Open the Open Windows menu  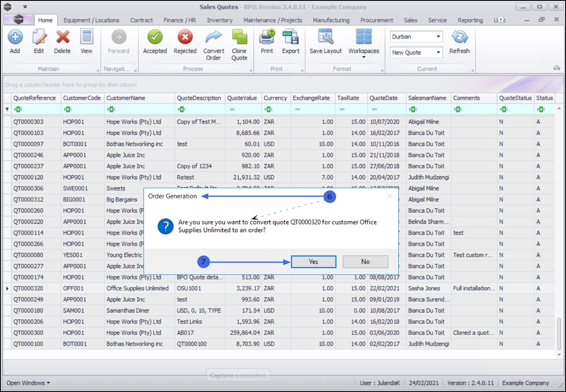pos(28,383)
